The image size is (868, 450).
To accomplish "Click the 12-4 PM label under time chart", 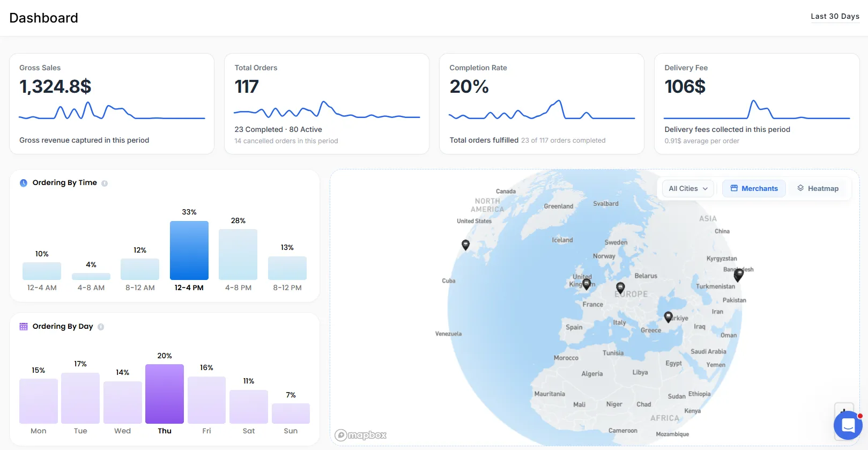I will [189, 287].
